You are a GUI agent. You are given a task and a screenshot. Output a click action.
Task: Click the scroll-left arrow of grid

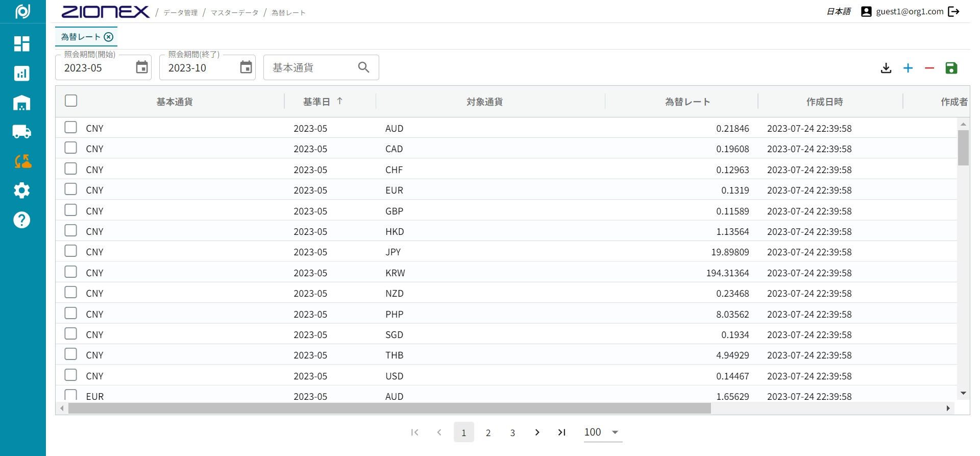click(62, 408)
